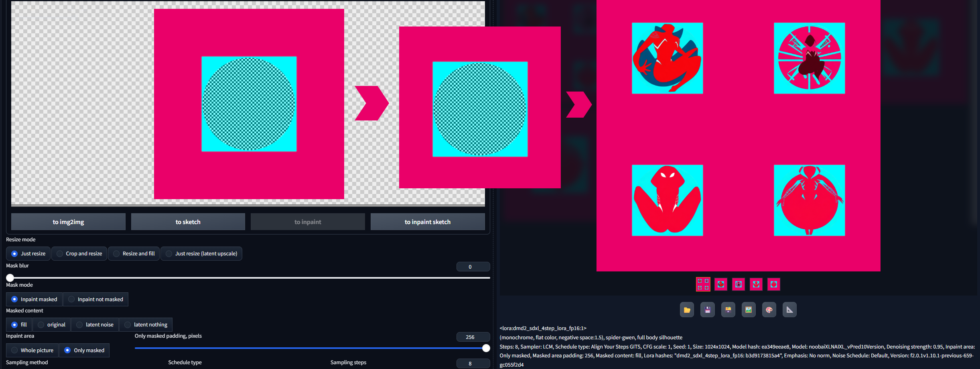Open the fourth gallery thumbnail
This screenshot has width=980, height=369.
point(756,284)
